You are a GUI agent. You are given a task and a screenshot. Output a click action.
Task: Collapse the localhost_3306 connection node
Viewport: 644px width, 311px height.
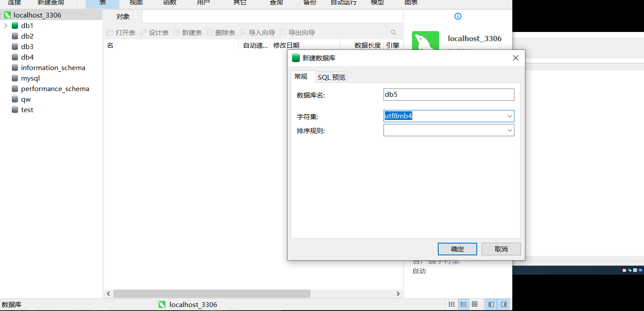coord(1,15)
